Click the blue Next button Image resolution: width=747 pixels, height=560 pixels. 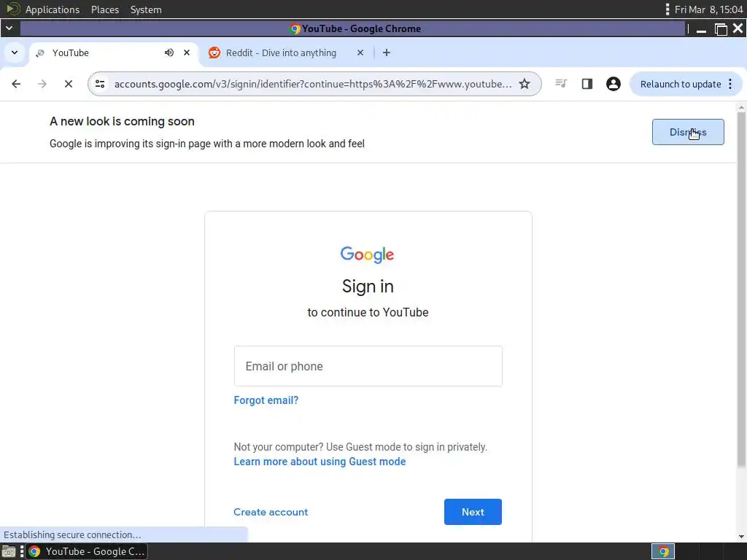click(x=473, y=512)
